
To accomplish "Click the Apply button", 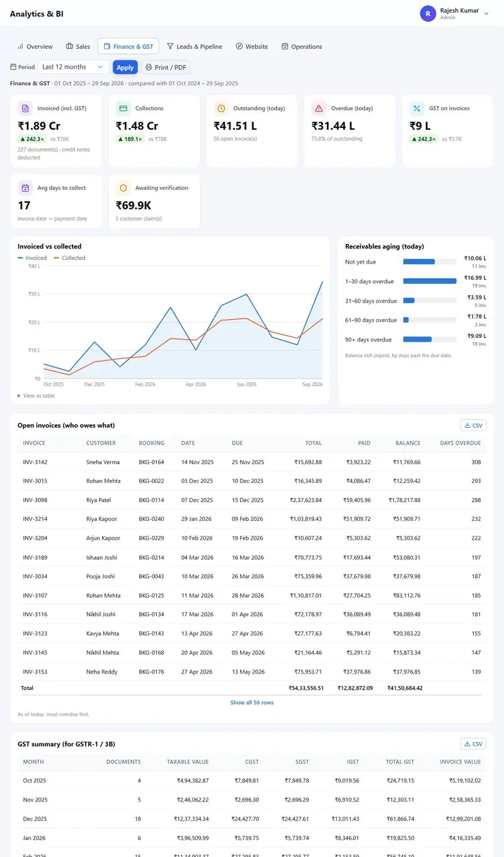I will point(125,67).
